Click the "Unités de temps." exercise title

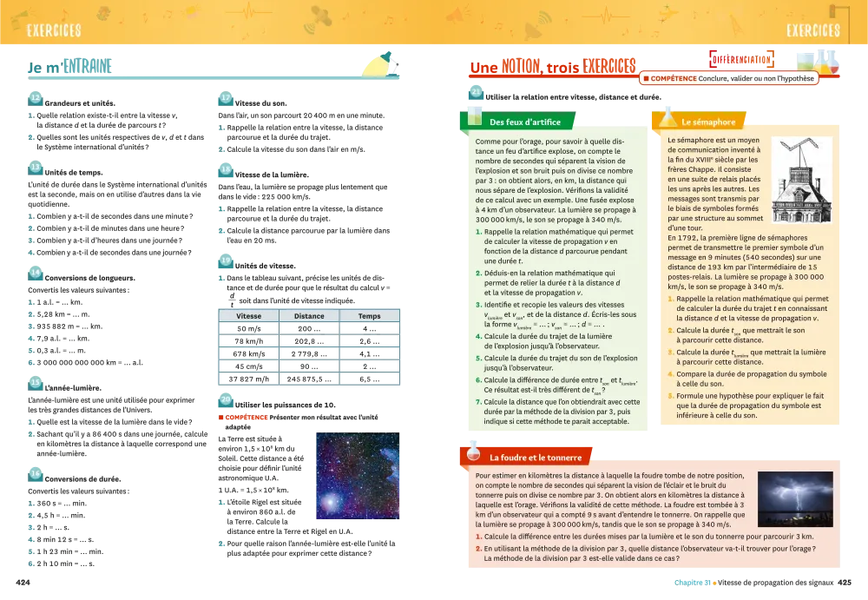point(74,173)
